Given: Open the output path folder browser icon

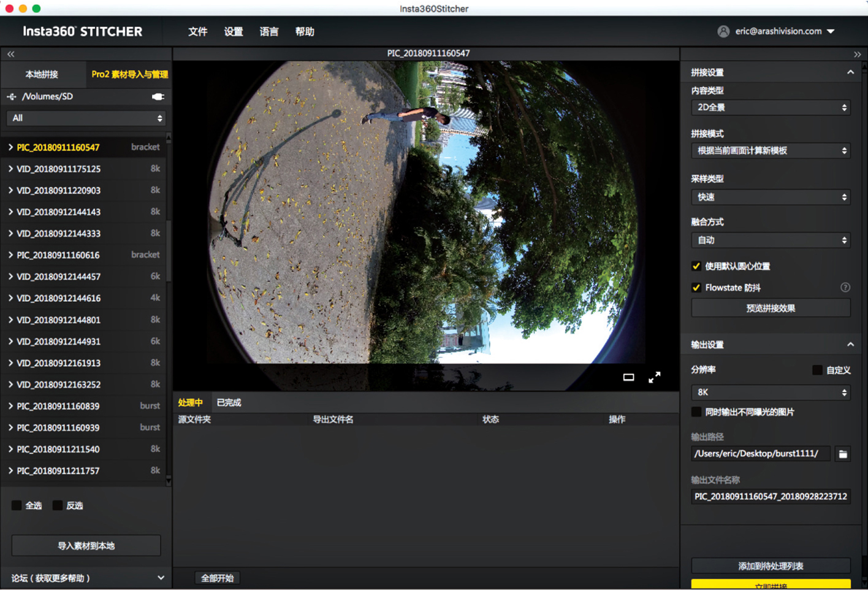Looking at the screenshot, I should [843, 454].
